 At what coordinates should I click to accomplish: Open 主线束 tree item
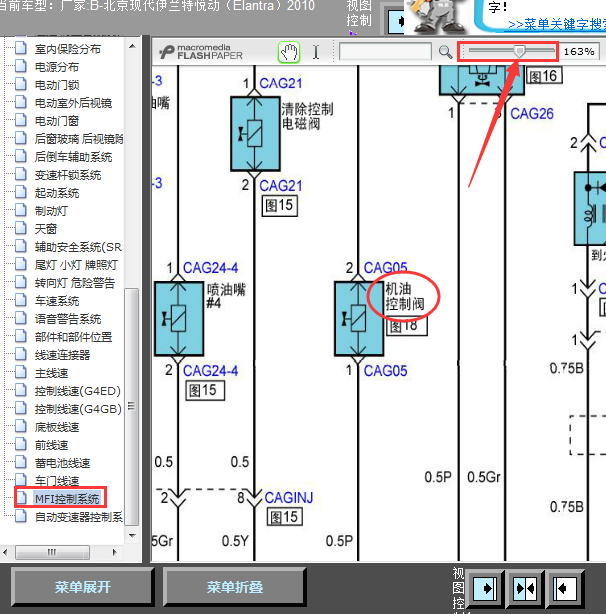51,373
